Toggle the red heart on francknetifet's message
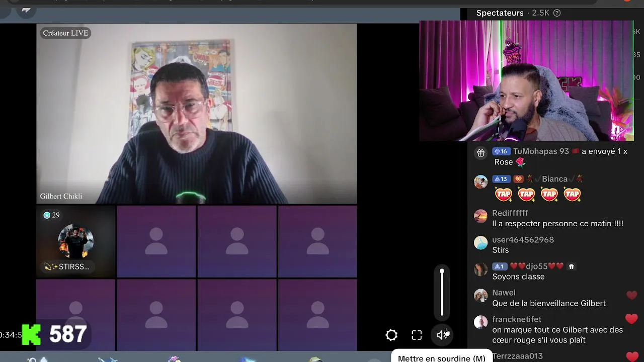This screenshot has height=362, width=644. tap(631, 319)
